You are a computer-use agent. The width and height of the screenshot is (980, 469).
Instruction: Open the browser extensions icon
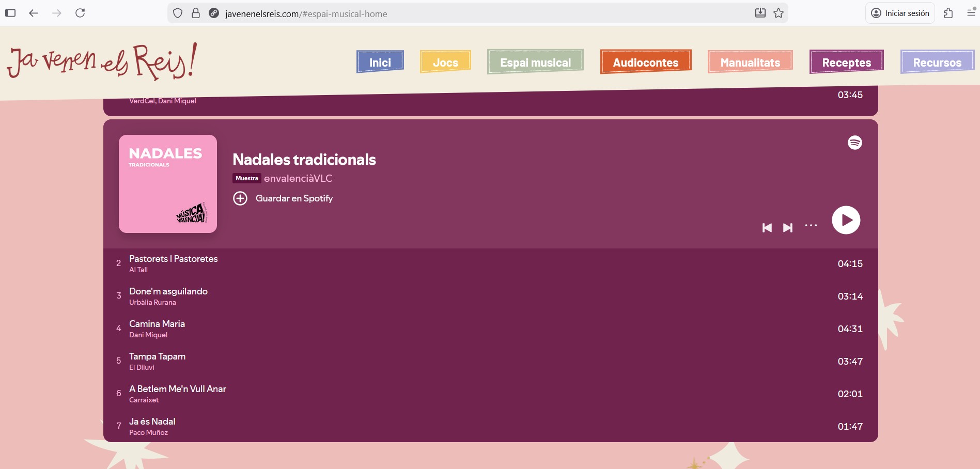click(948, 13)
